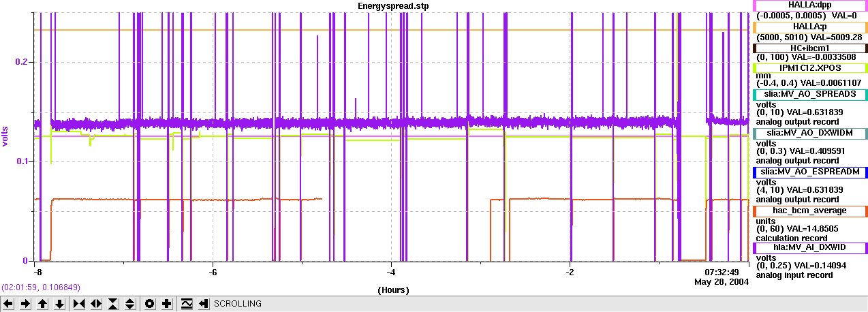868x312 pixels.
Task: Click the calculation record description text
Action: pyautogui.click(x=793, y=238)
